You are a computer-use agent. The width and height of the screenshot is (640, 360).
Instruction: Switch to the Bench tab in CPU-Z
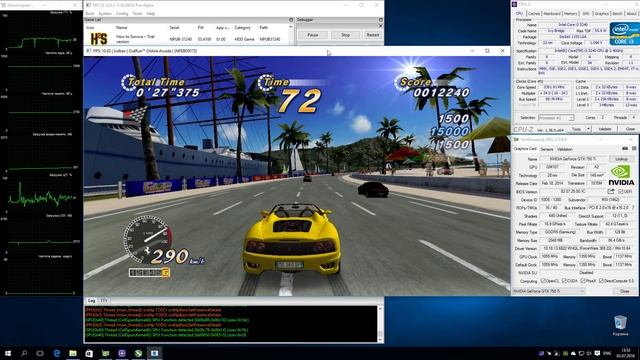coord(617,13)
